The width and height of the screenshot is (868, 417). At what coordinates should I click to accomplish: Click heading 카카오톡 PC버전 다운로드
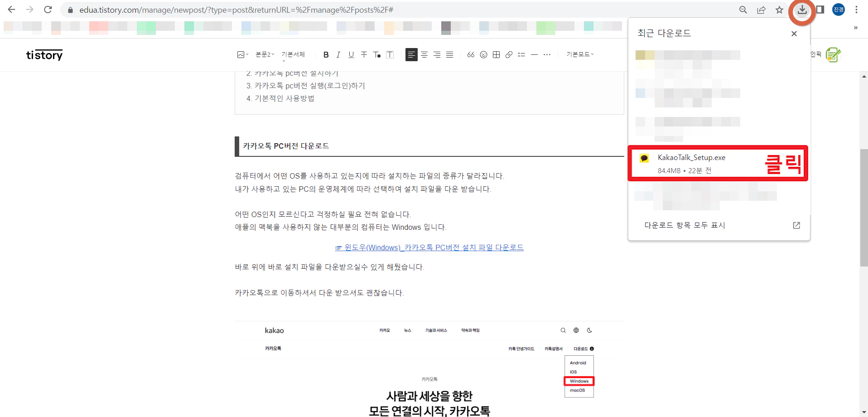(x=286, y=146)
